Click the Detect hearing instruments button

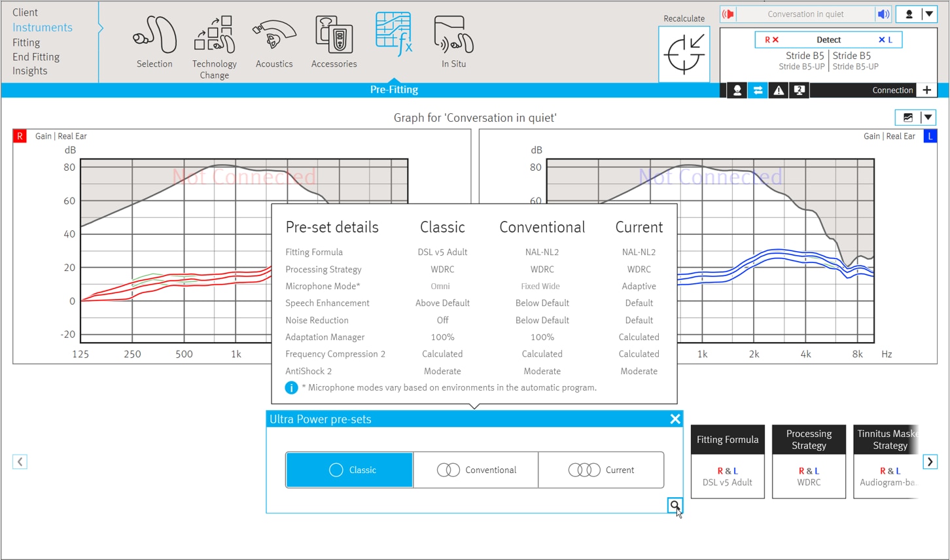tap(828, 40)
